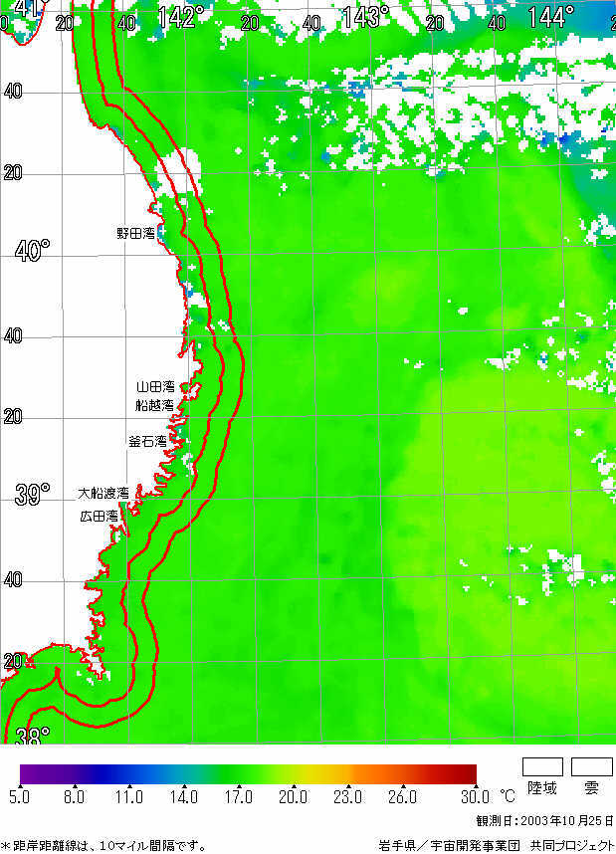The height and width of the screenshot is (854, 616).
Task: Click the 11.0 scale value
Action: point(128,797)
